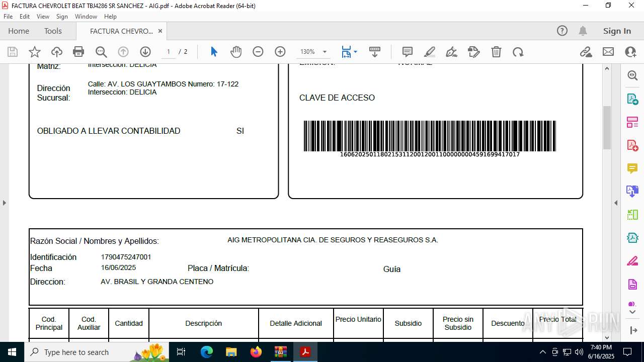
Task: Bookmark document with star icon
Action: 35,52
